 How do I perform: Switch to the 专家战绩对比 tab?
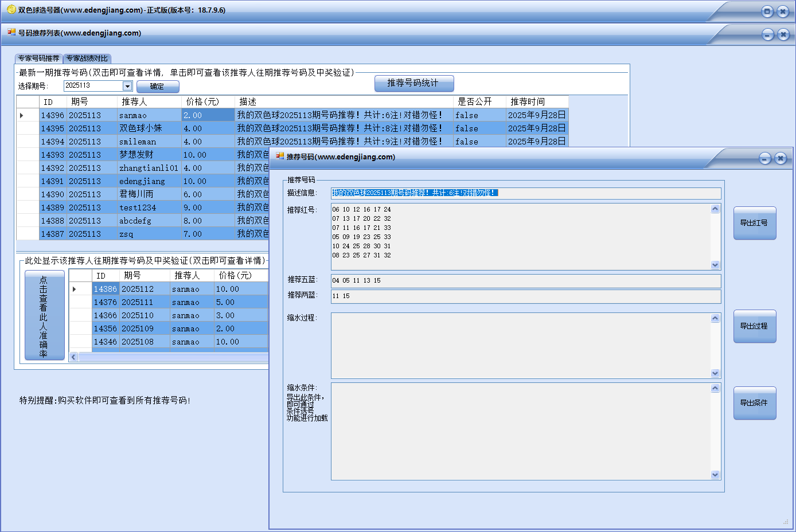(x=87, y=58)
